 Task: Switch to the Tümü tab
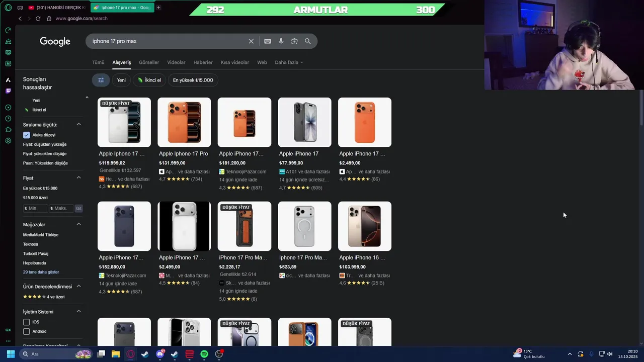click(98, 62)
